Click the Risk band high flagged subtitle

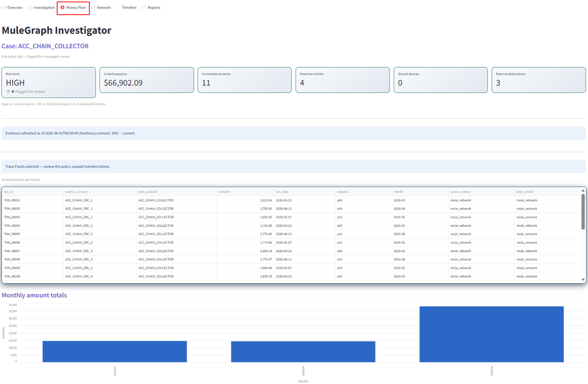[36, 57]
